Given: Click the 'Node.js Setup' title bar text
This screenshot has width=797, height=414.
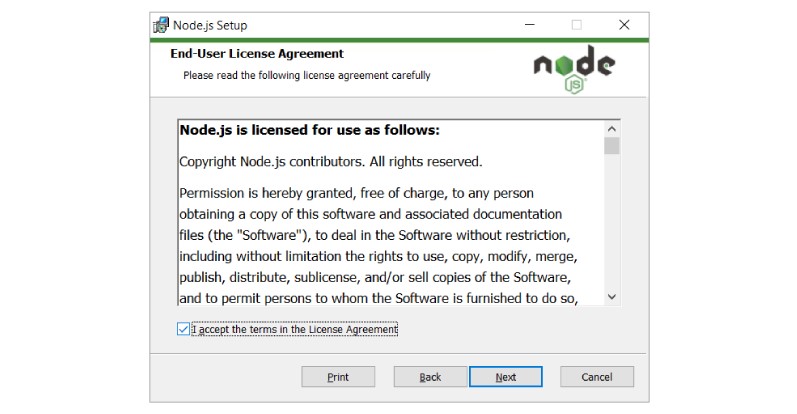Looking at the screenshot, I should (210, 25).
